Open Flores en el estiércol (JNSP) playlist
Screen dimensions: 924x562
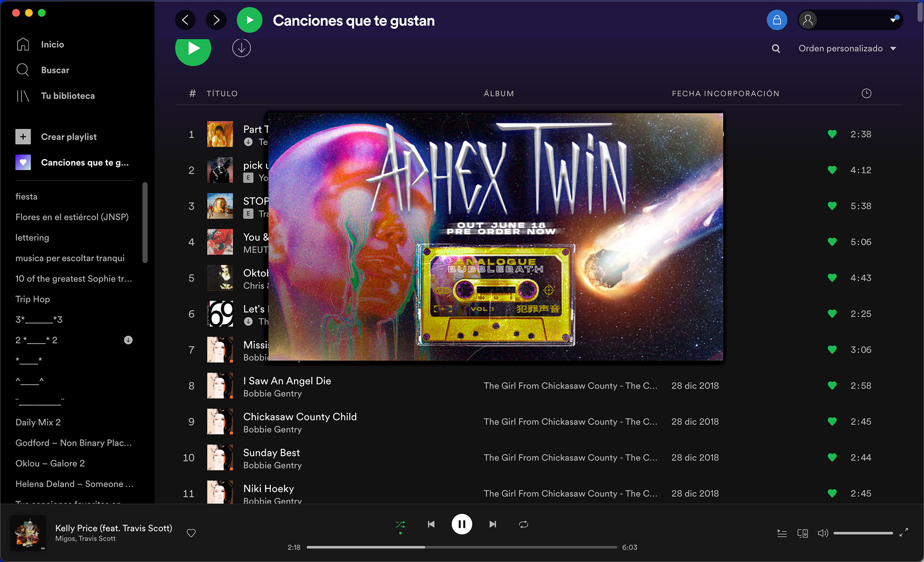click(72, 217)
